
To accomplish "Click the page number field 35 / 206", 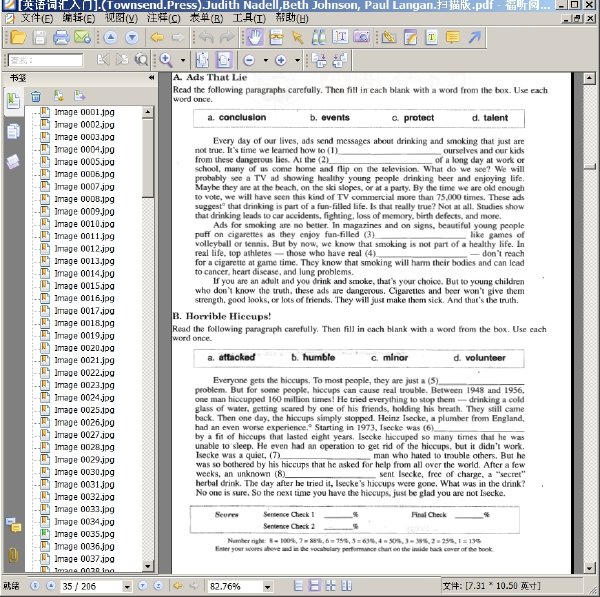I will tap(91, 586).
